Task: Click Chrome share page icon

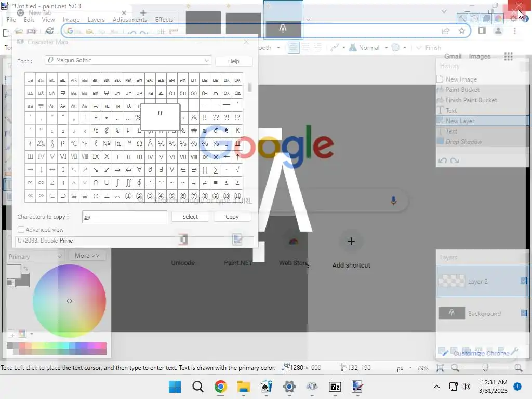Action: 445,31
